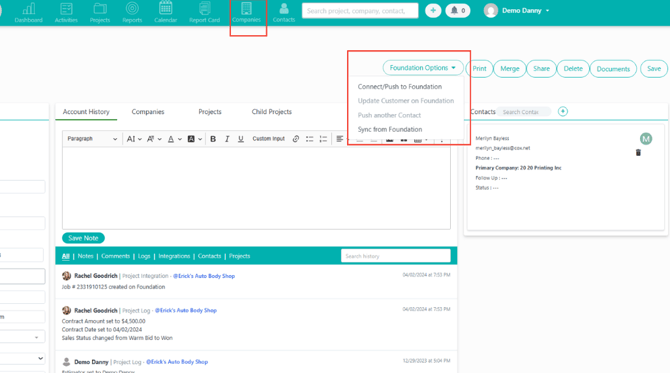Click the merilyn_bayless@cox.net email
The width and height of the screenshot is (670, 373).
coord(502,148)
